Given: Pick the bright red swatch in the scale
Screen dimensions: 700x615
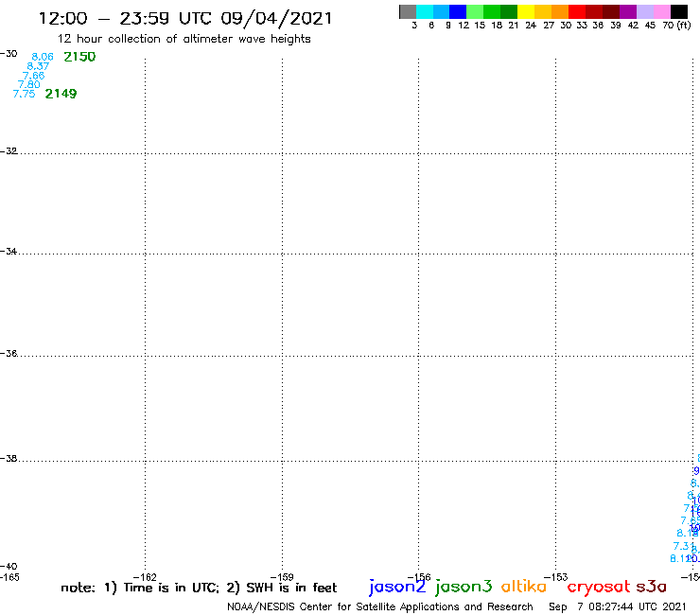Looking at the screenshot, I should click(577, 11).
